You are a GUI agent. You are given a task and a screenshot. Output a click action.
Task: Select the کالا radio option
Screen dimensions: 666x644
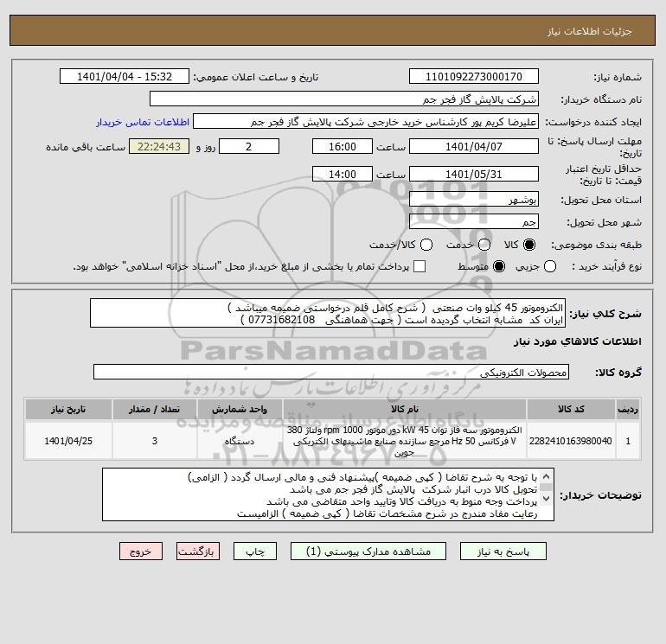click(x=529, y=245)
